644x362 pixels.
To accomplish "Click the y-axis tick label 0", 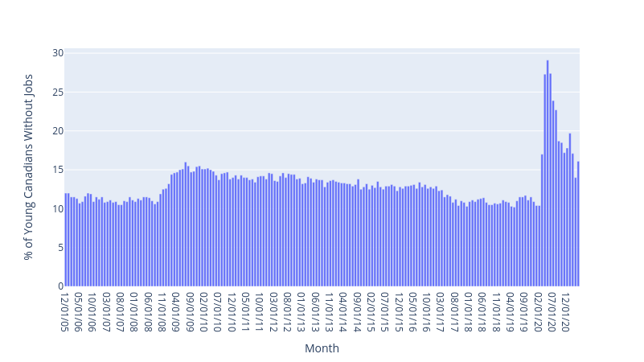I will [61, 286].
